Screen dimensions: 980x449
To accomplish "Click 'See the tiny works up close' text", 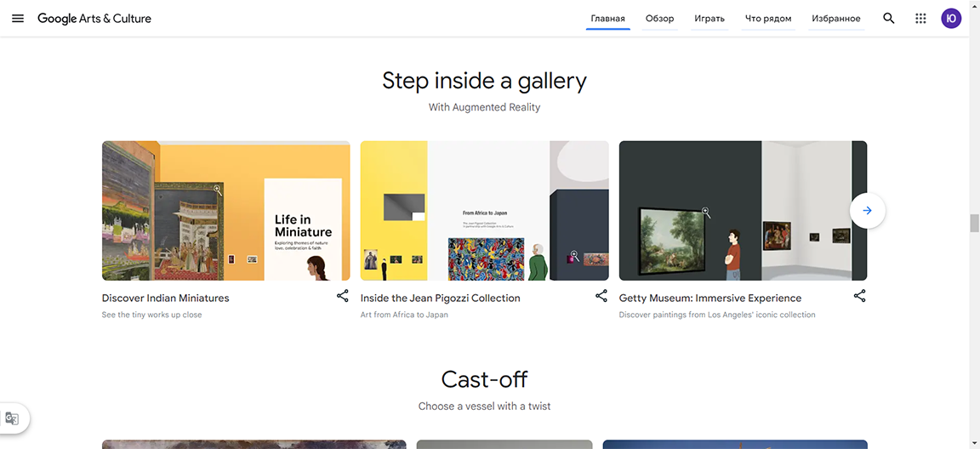I will tap(152, 315).
